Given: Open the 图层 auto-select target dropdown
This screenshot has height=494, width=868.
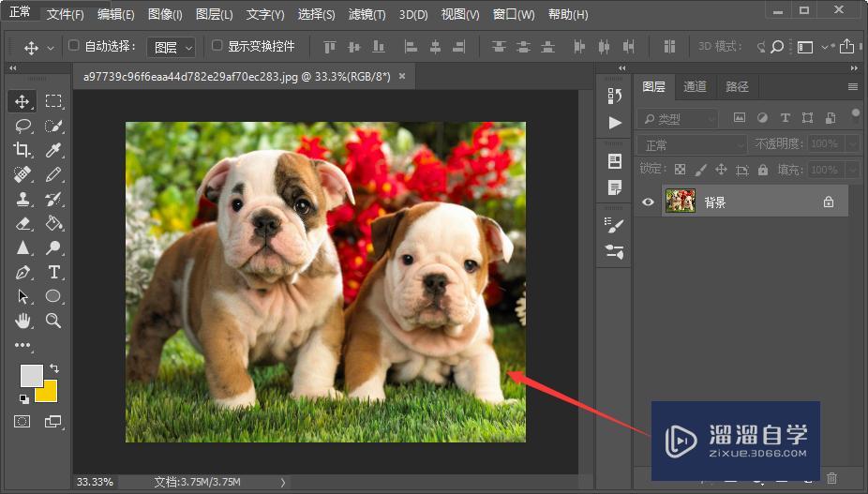Looking at the screenshot, I should (171, 48).
